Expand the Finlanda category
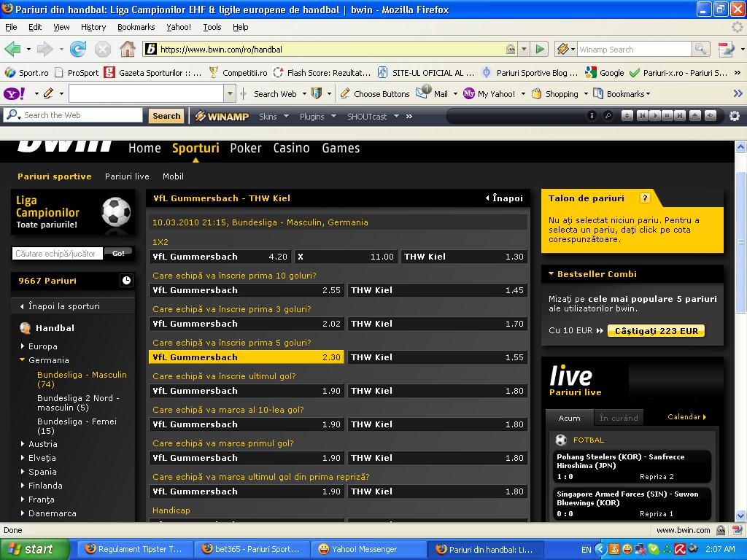Viewport: 747px width, 560px height. click(x=41, y=485)
